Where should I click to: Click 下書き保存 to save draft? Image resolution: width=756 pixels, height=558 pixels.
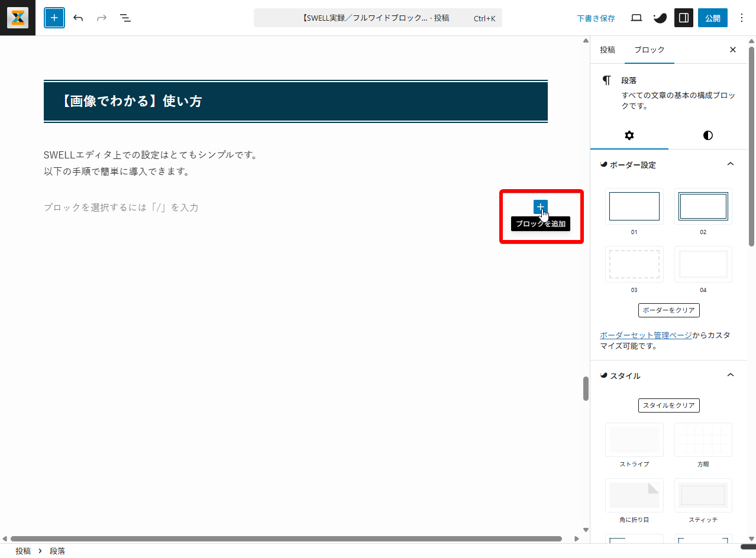pyautogui.click(x=596, y=18)
